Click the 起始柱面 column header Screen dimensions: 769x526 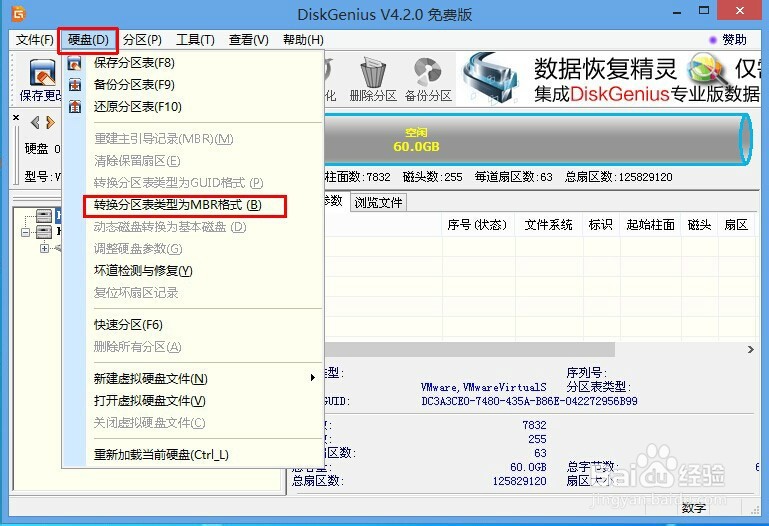[x=650, y=225]
